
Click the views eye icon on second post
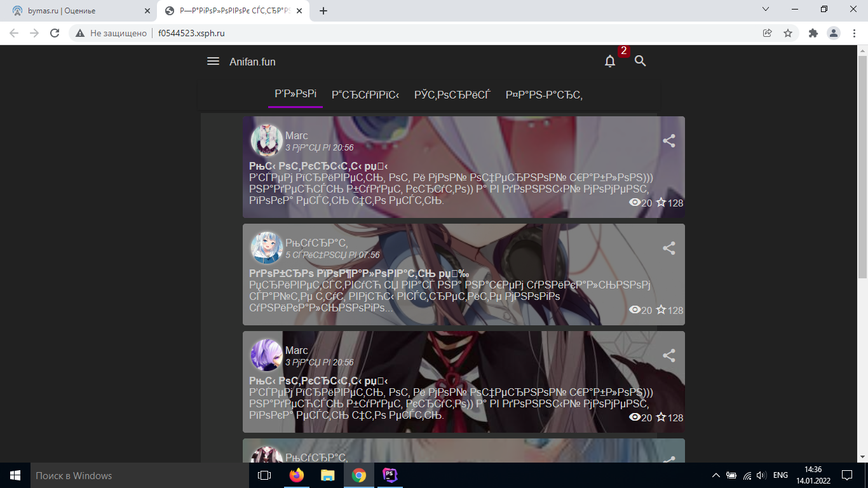(634, 310)
